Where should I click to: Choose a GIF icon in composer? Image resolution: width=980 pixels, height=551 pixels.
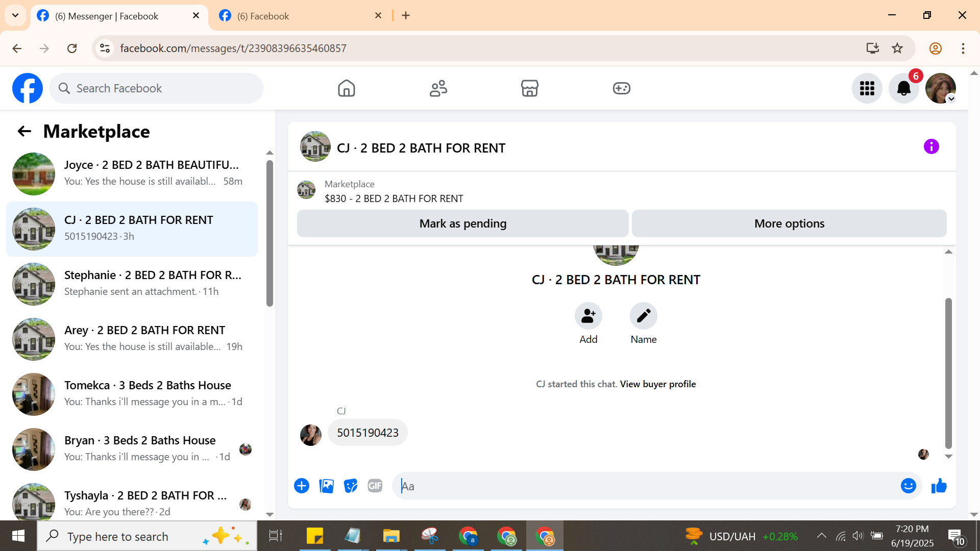(375, 486)
